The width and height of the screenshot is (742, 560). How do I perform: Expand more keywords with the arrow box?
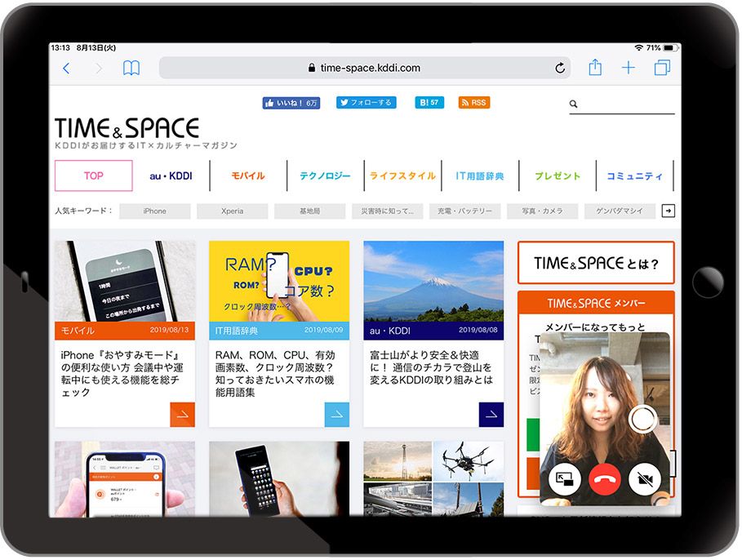click(669, 211)
